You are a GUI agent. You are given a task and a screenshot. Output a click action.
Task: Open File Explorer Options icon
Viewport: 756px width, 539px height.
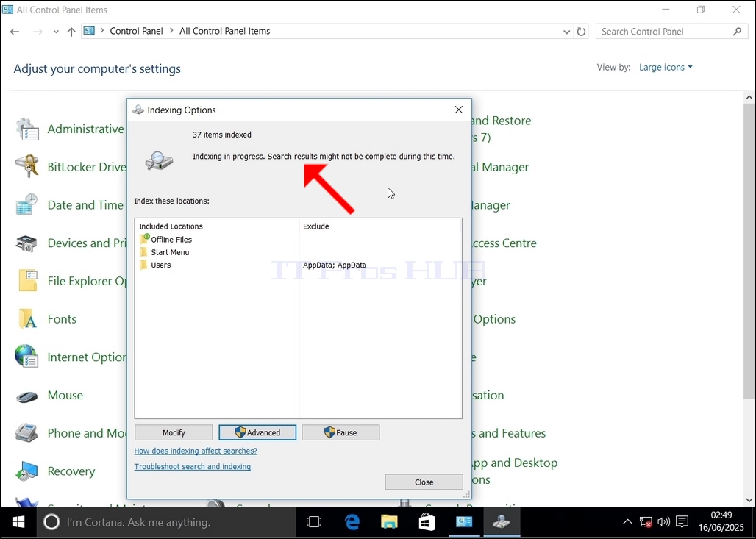coord(27,281)
